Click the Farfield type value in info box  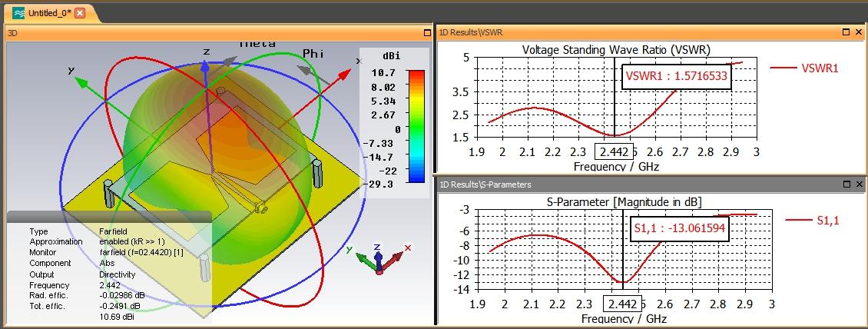pos(112,231)
